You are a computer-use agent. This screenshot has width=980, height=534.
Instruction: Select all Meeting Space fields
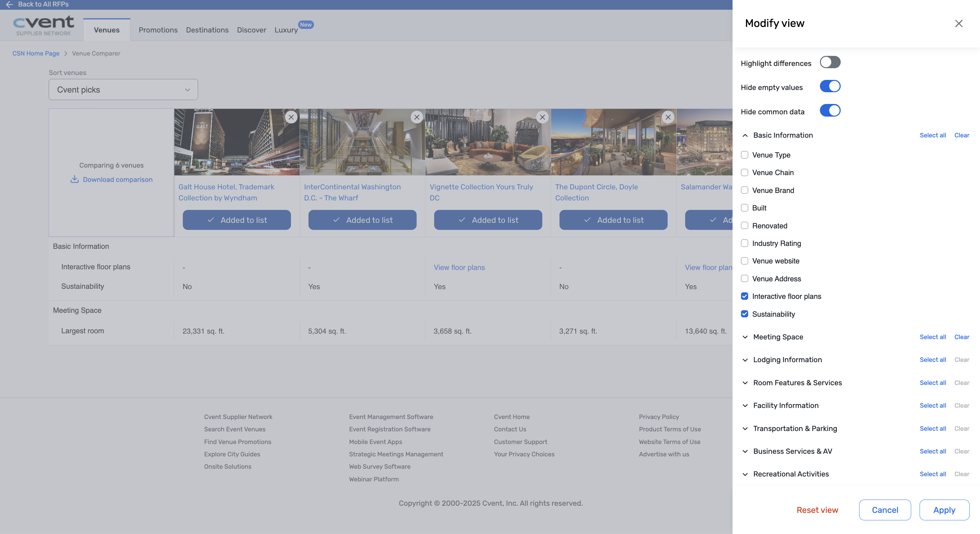[x=933, y=337]
